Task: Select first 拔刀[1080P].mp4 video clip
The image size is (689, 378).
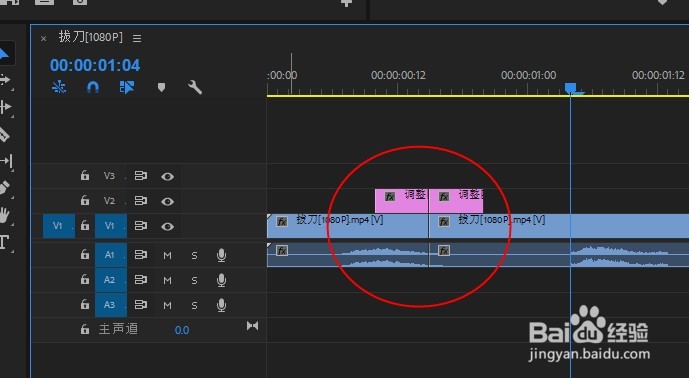Action: click(347, 226)
